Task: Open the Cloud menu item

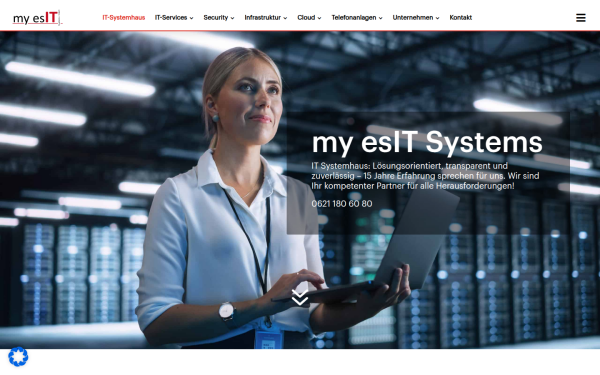Action: (x=306, y=18)
